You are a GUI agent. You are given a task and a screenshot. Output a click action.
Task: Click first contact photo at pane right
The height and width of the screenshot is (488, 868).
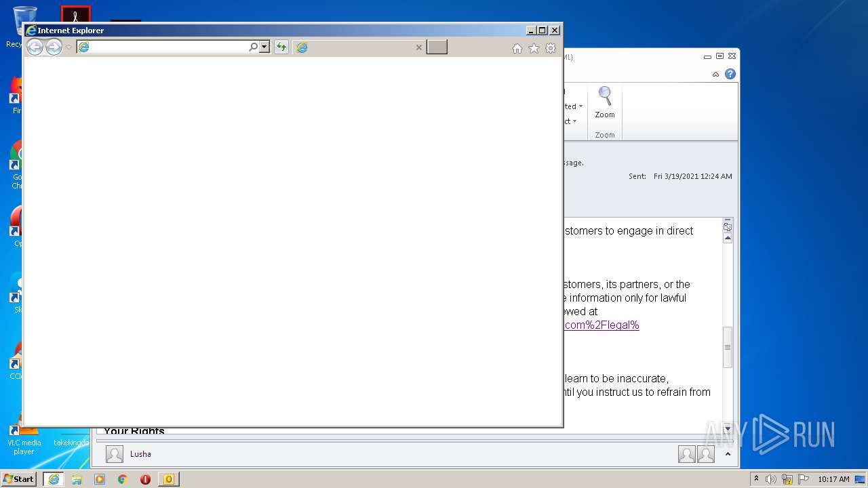tap(687, 454)
